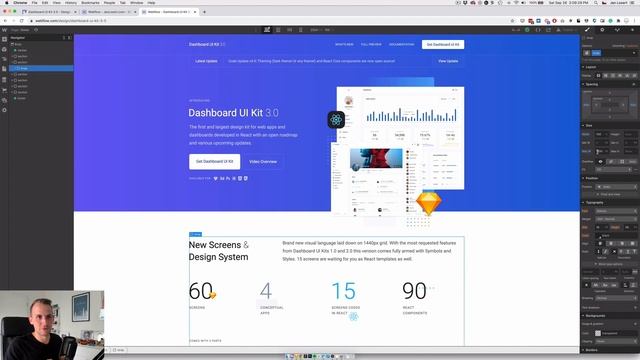
Task: Set display to flex in Layout
Action: click(x=606, y=76)
